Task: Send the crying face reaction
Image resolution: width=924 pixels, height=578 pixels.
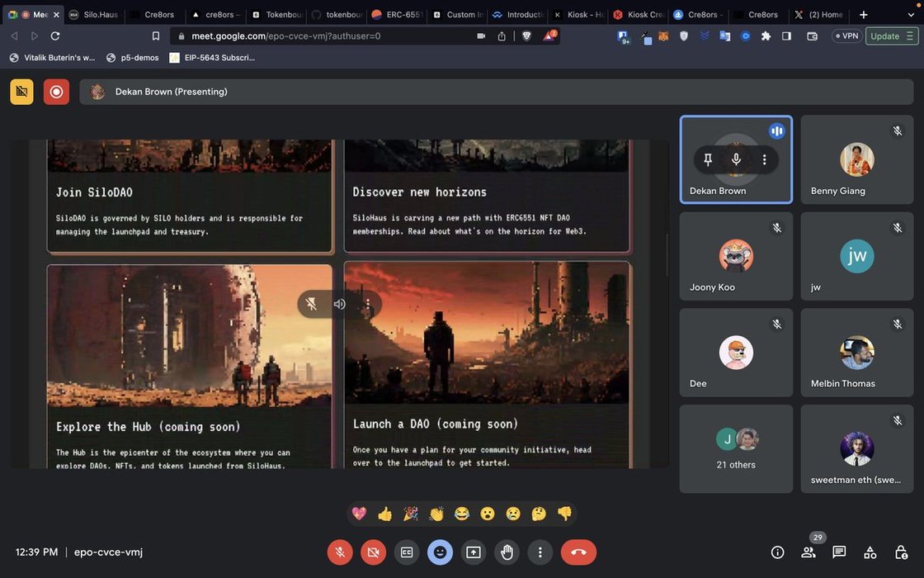Action: (x=513, y=514)
